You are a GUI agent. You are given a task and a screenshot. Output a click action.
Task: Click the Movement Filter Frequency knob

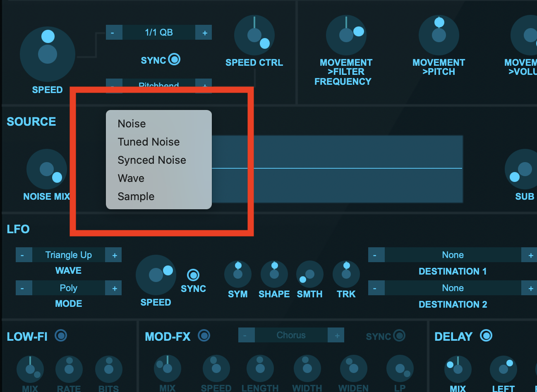coord(346,36)
